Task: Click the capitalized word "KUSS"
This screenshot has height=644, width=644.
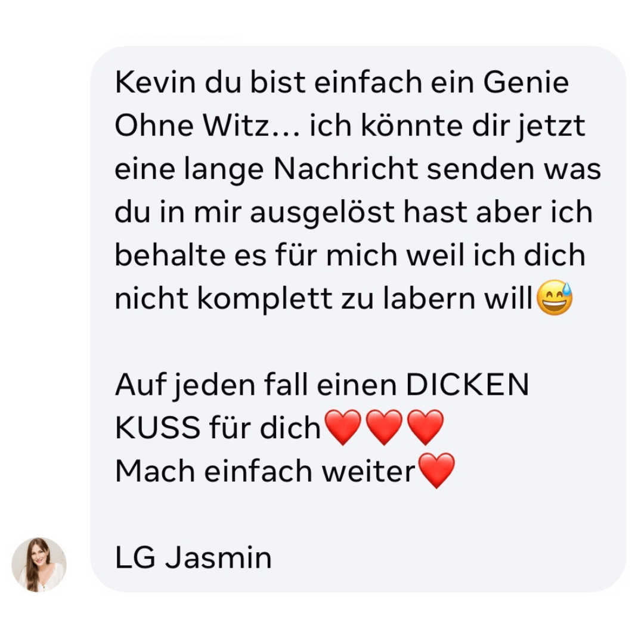Action: click(x=157, y=428)
